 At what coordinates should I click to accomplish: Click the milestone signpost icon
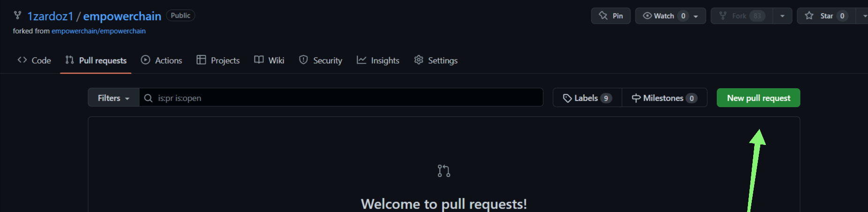pos(636,98)
